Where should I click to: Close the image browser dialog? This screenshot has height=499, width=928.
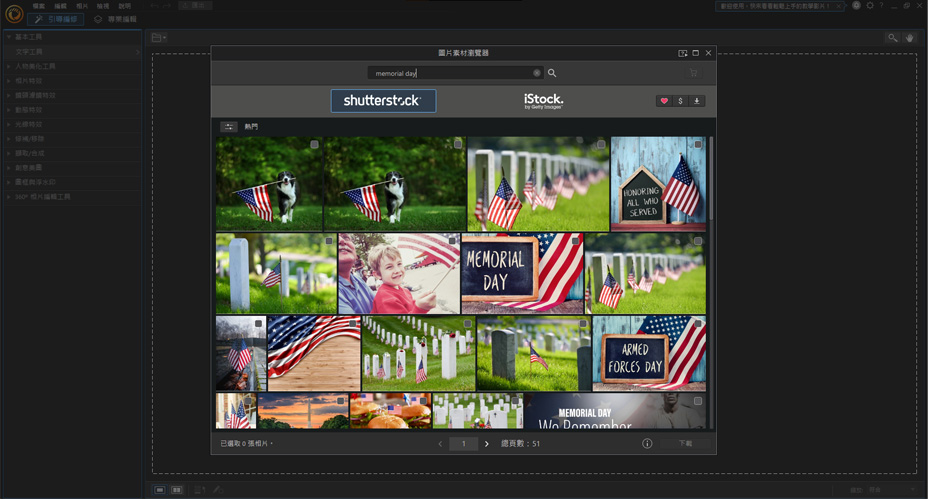pyautogui.click(x=708, y=53)
